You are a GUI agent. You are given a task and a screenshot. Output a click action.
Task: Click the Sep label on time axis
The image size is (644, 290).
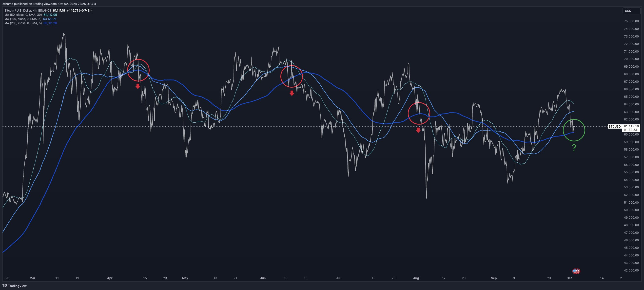493,278
